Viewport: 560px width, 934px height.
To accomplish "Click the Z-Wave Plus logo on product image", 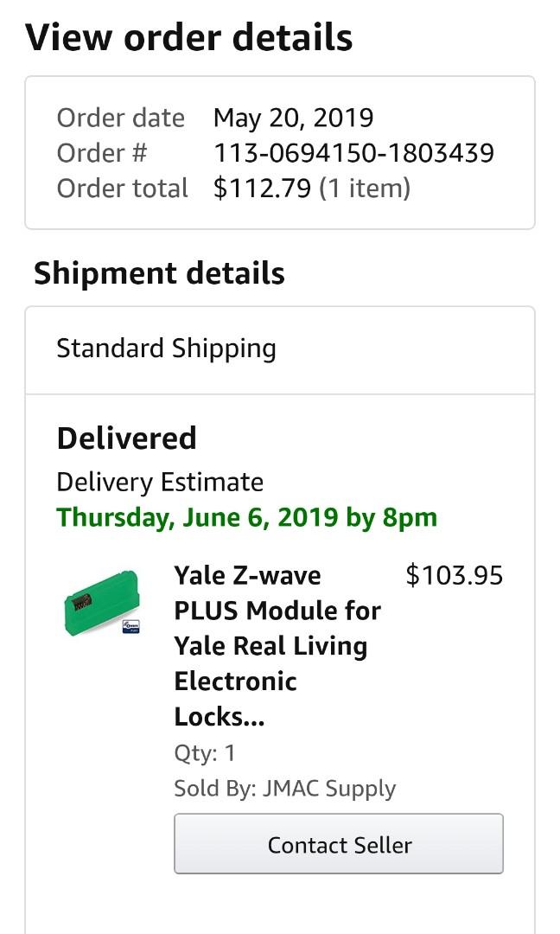I will [131, 625].
